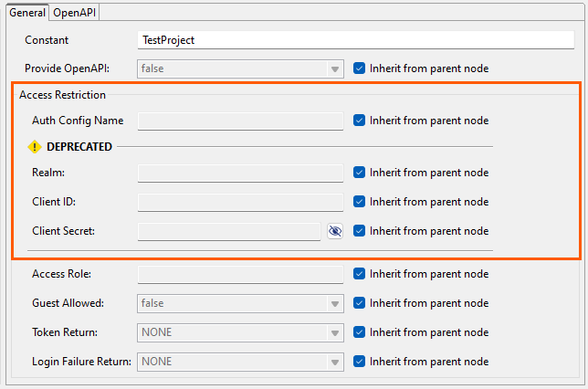The height and width of the screenshot is (389, 588).
Task: Toggle Inherit checkbox for Token Return
Action: coord(359,332)
